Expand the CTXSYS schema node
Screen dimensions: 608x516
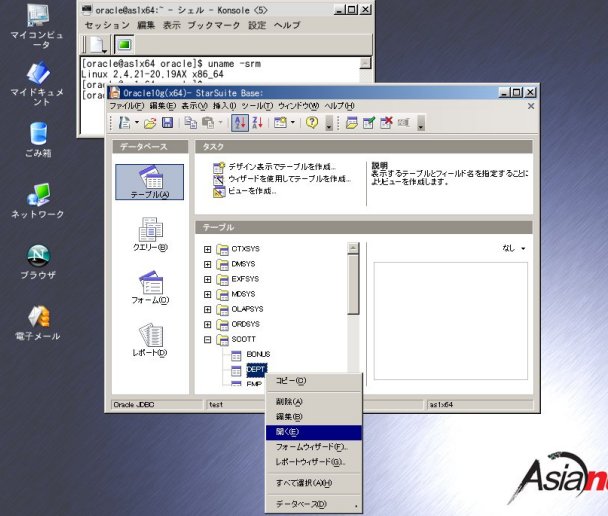click(207, 249)
